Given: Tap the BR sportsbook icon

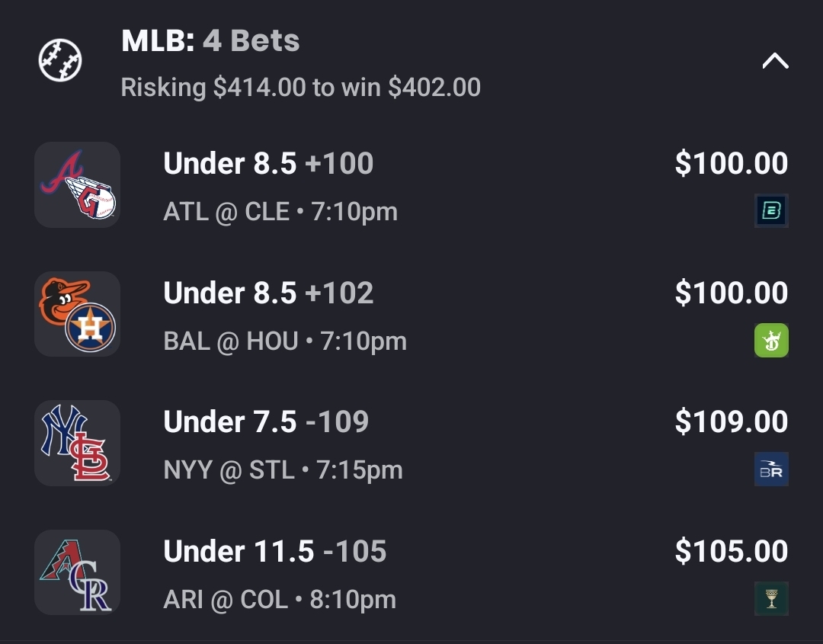Looking at the screenshot, I should pos(770,469).
